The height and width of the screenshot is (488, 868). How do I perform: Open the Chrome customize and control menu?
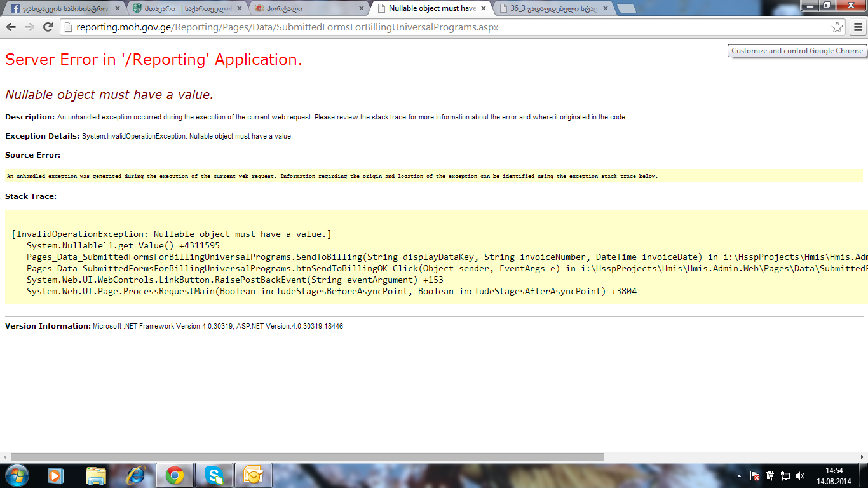(x=857, y=27)
